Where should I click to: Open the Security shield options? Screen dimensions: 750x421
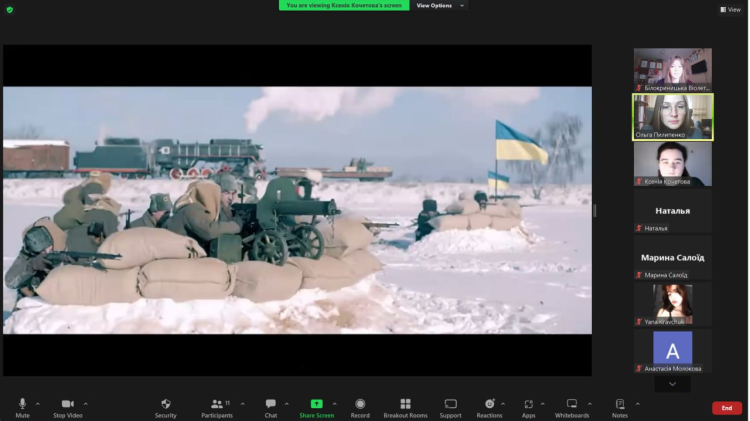coord(166,405)
